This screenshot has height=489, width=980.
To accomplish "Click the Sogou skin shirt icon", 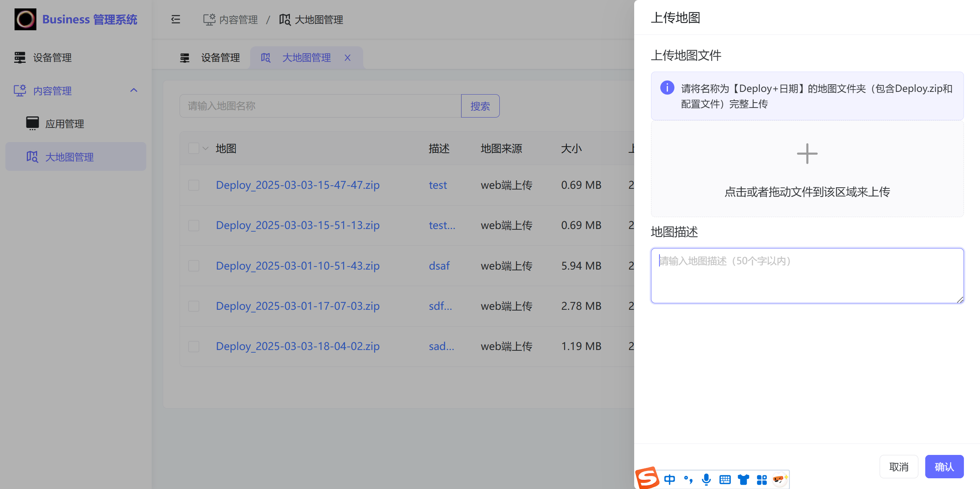I will [x=743, y=479].
